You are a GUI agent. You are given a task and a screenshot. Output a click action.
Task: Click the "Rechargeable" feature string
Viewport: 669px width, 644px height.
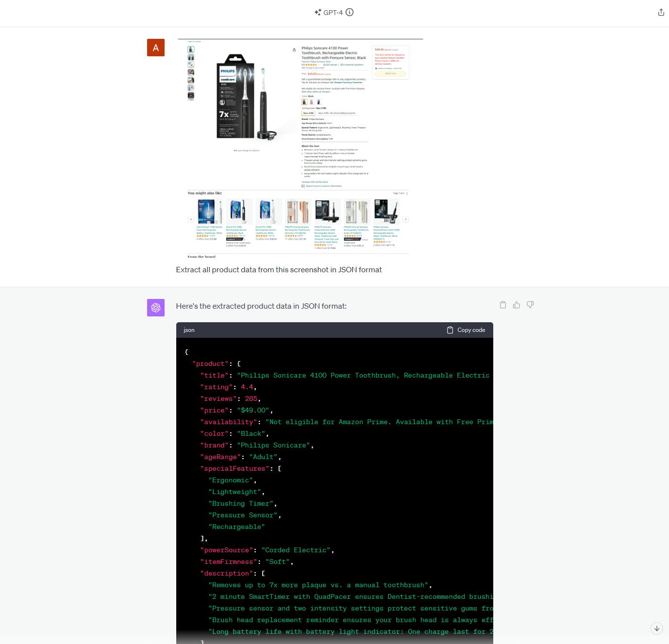point(237,527)
